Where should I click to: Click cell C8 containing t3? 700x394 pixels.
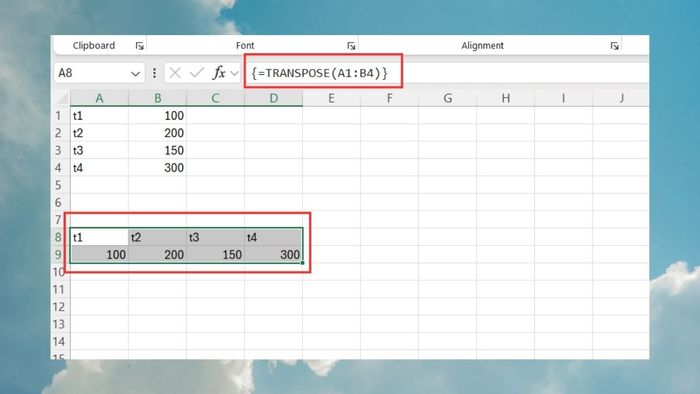pos(215,237)
